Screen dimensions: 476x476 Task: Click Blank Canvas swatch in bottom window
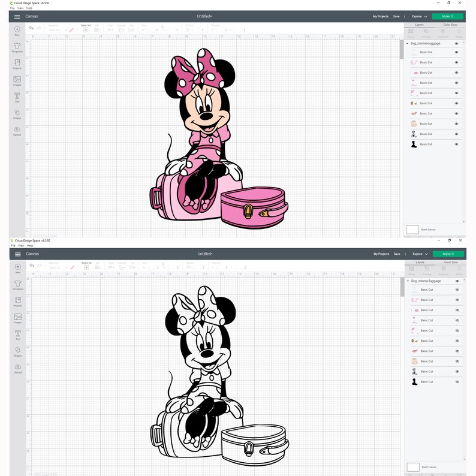[413, 467]
